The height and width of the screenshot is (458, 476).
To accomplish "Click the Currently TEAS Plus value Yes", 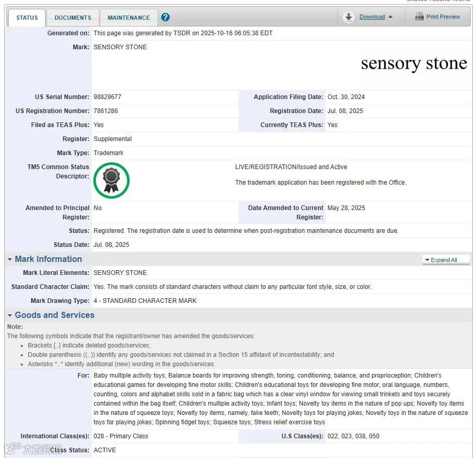I will coord(332,125).
